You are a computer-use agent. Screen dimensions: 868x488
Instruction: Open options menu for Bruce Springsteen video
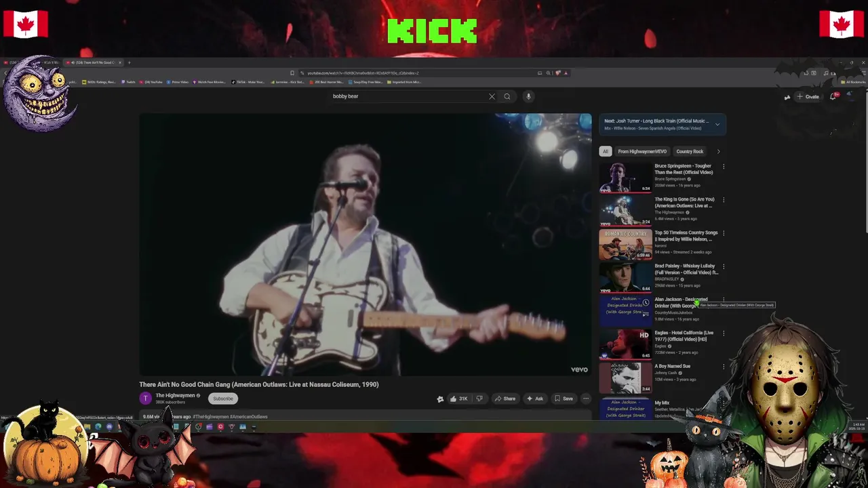[724, 166]
